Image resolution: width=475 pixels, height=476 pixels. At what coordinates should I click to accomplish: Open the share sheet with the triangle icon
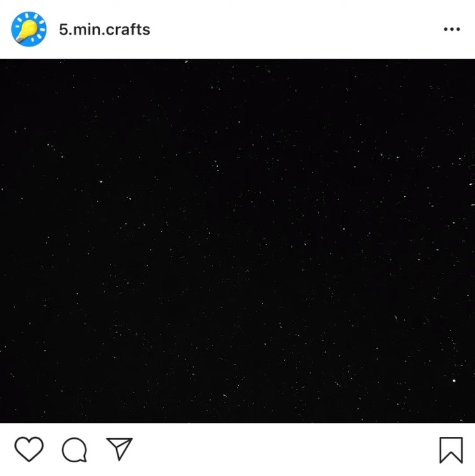[x=119, y=449]
